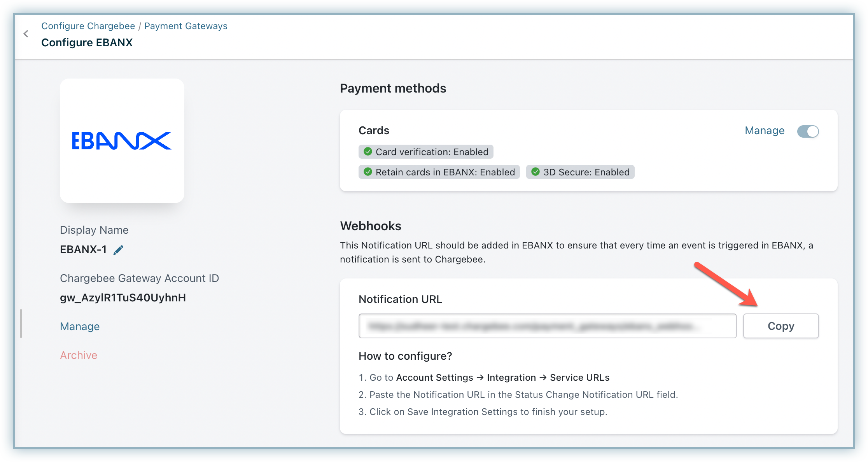868x462 pixels.
Task: Click 3D Secure green check icon
Action: (535, 172)
